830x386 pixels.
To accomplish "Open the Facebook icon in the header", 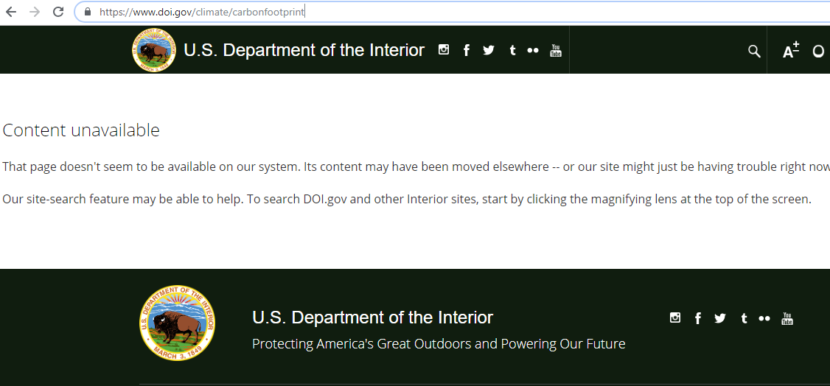I will pos(466,50).
